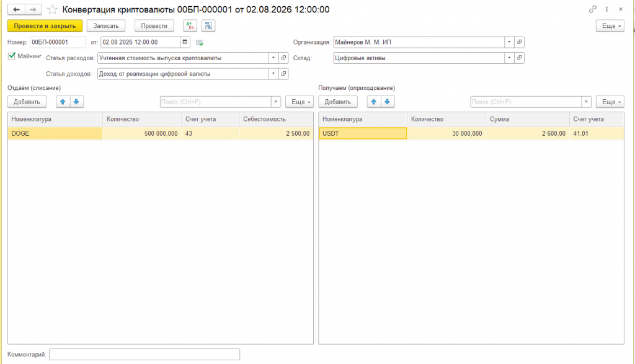Image resolution: width=635 pixels, height=364 pixels.
Task: Select the USDT nomenclature cell
Action: [x=363, y=133]
